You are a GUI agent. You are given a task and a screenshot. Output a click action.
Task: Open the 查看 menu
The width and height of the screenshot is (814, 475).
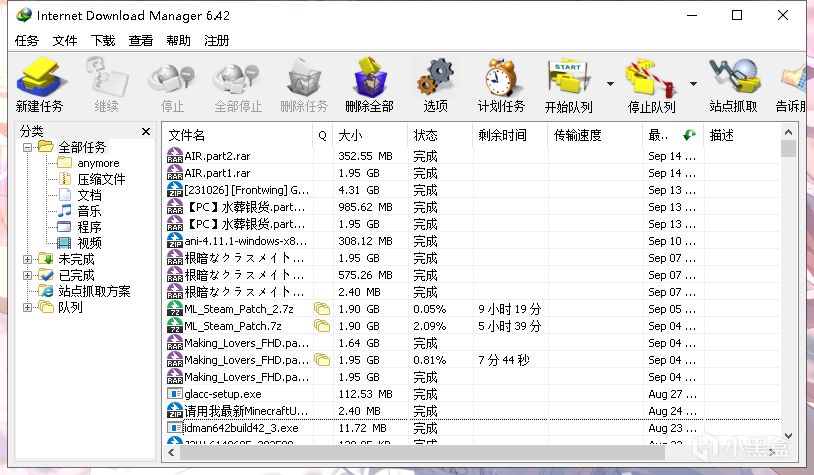[141, 40]
